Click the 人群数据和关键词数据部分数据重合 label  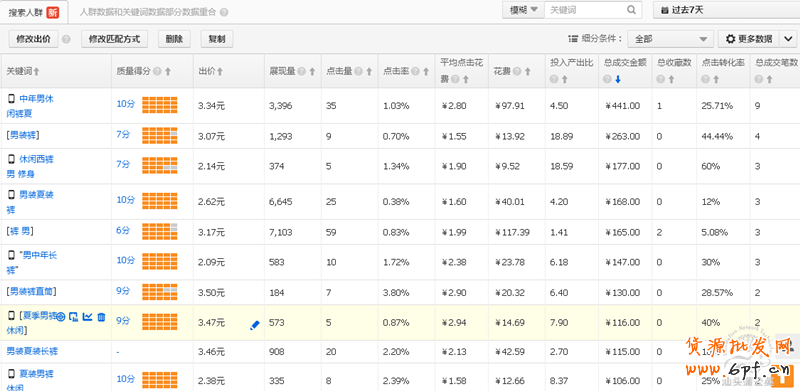148,12
